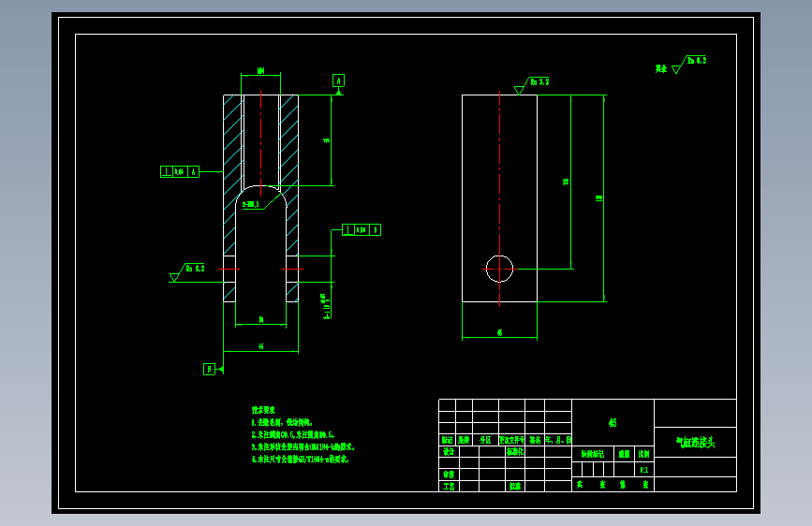Select the inner fork width dimension

(261, 320)
